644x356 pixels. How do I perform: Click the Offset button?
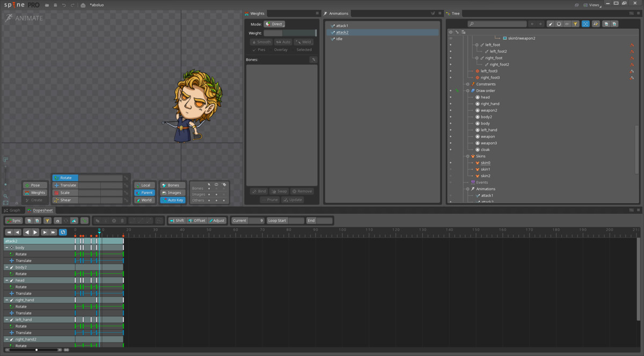[x=196, y=221]
